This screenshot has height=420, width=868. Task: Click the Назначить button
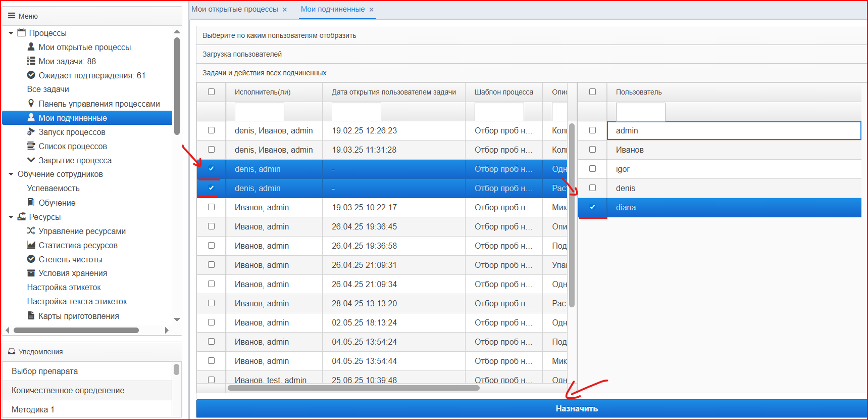pos(532,408)
